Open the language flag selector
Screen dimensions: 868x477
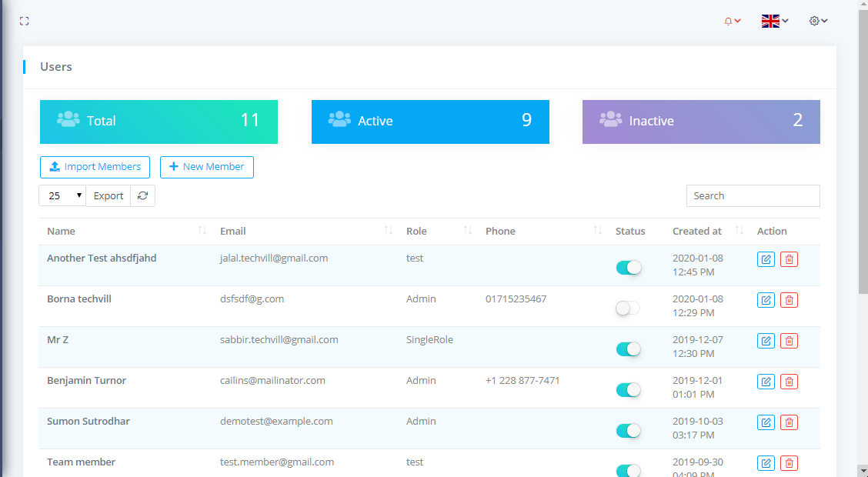click(x=774, y=22)
